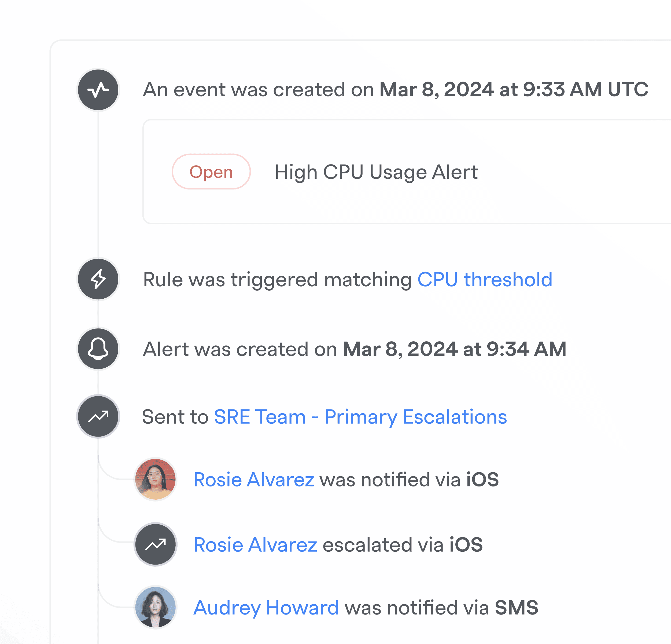Screen dimensions: 671x644
Task: Click the escalation icon beside "Rosie Alvarez escalated"
Action: 156,544
